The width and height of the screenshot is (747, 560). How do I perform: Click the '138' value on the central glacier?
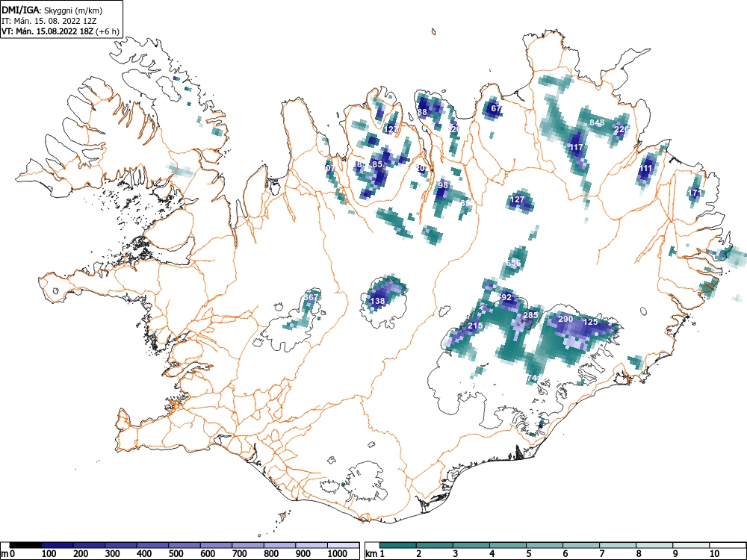click(x=377, y=301)
